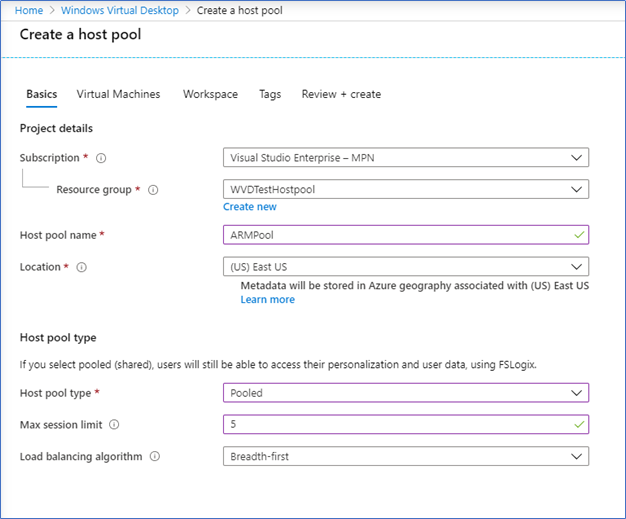Viewport: 626px width, 519px height.
Task: Click the Create a host pool breadcrumb text
Action: (x=240, y=10)
